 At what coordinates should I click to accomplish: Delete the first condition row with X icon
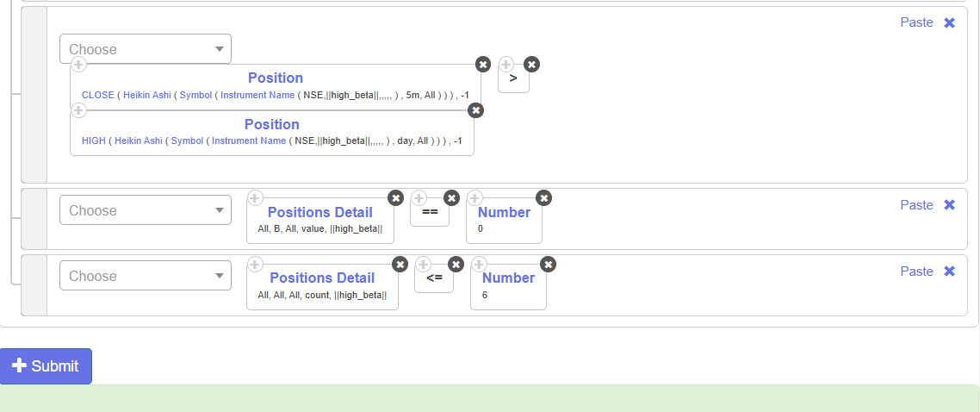coord(949,23)
